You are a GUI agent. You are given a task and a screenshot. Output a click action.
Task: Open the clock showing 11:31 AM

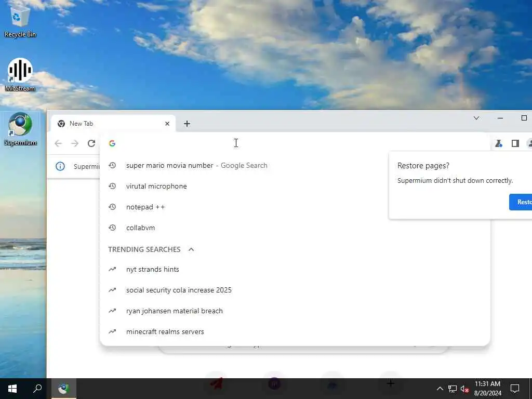tap(487, 389)
